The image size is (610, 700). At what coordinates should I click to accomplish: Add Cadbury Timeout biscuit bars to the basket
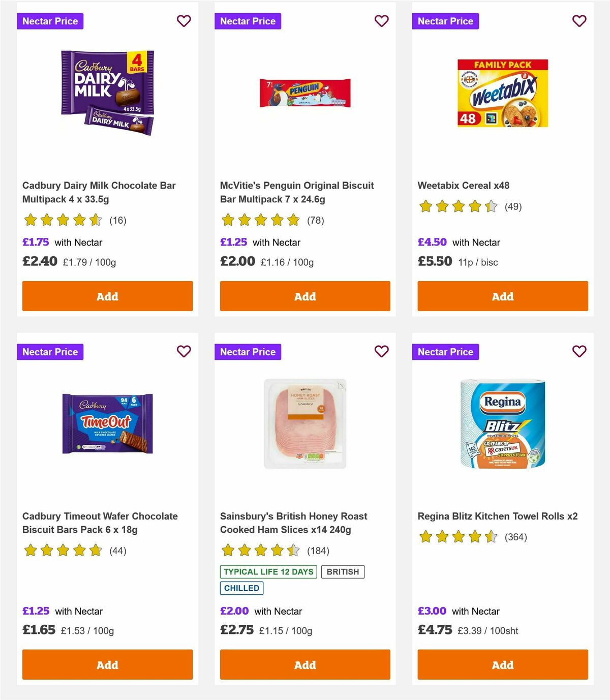point(107,664)
